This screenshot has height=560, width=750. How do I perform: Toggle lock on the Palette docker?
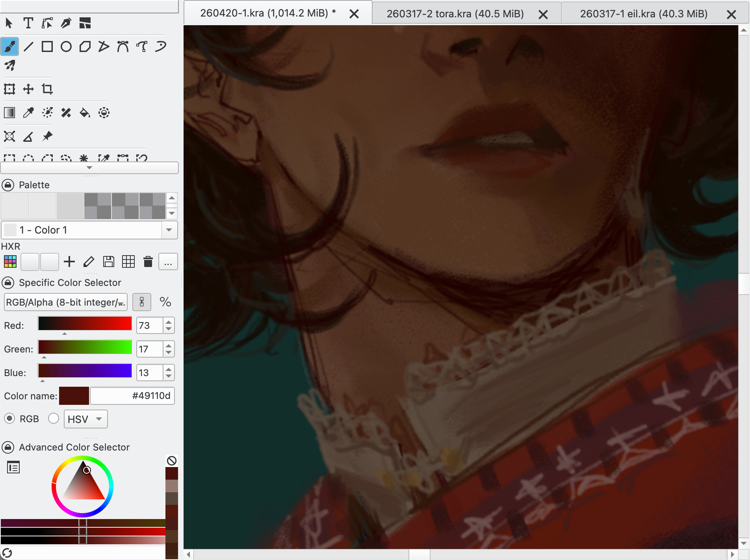(x=8, y=185)
